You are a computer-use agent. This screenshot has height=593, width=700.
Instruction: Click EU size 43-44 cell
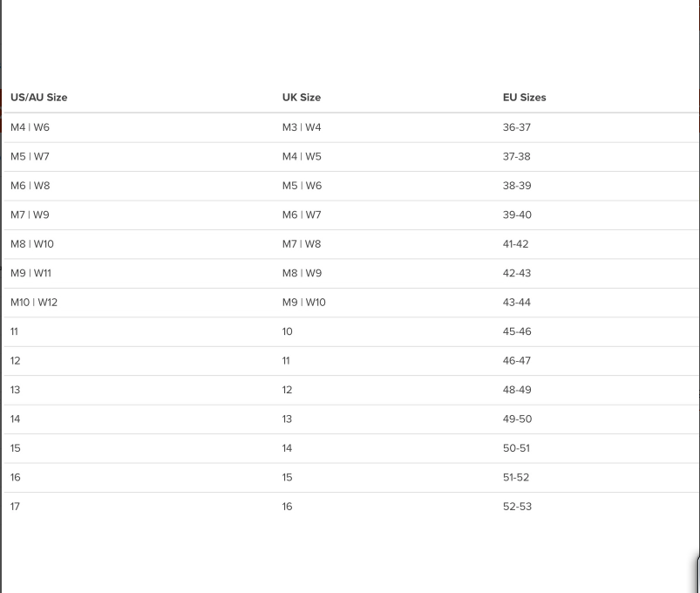(516, 303)
